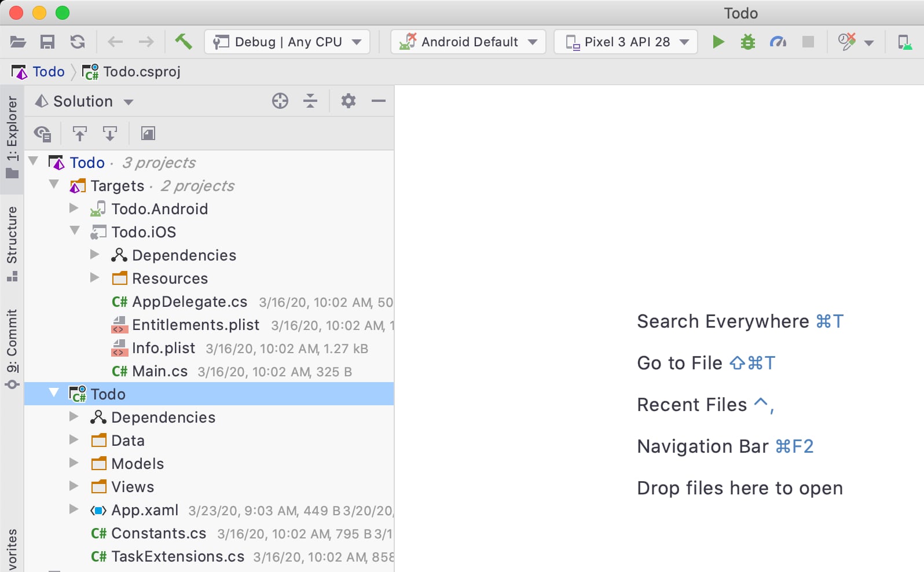Open Solution Explorer settings gear

[348, 101]
